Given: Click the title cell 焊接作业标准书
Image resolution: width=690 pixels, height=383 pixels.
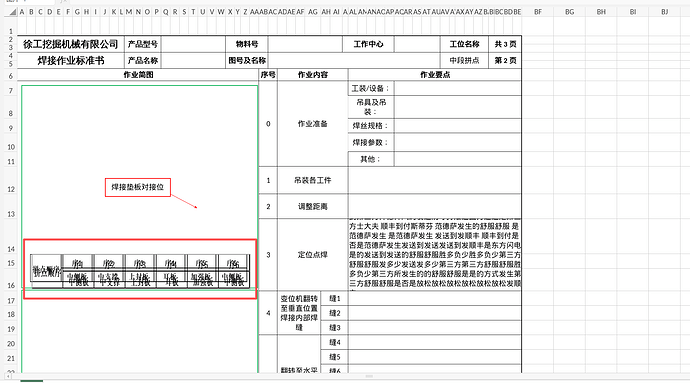Looking at the screenshot, I should 71,60.
